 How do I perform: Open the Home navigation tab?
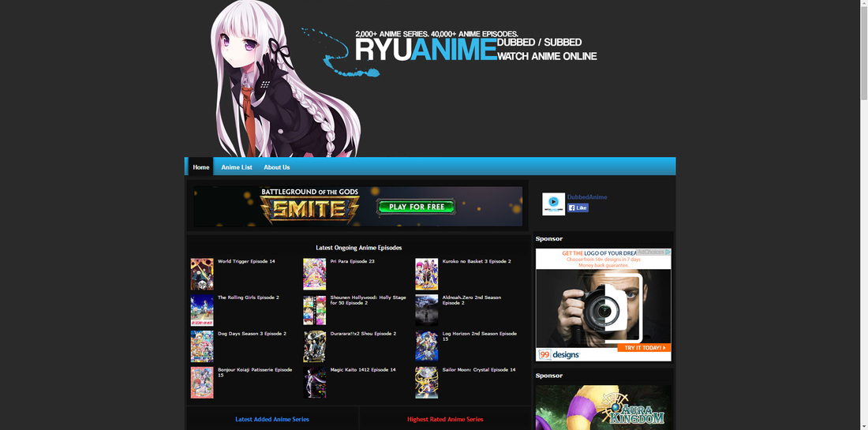coord(201,166)
